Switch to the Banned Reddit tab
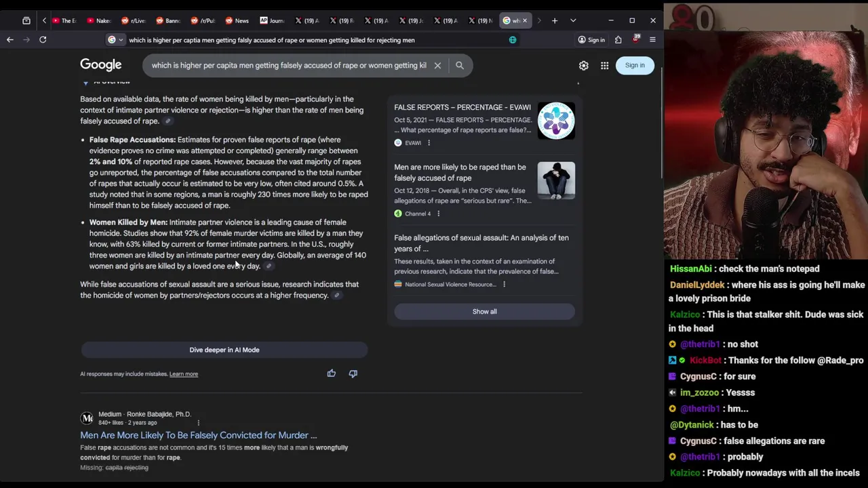This screenshot has height=488, width=868. pyautogui.click(x=168, y=21)
